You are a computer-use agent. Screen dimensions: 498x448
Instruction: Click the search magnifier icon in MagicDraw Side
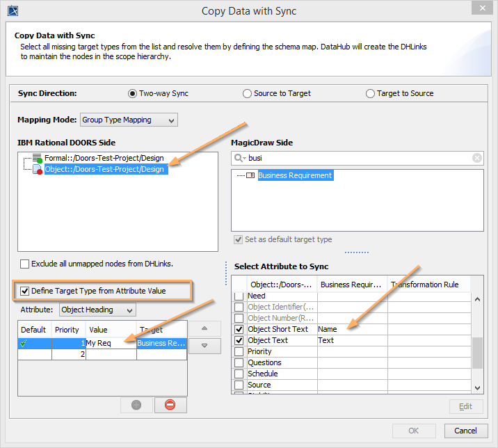pyautogui.click(x=238, y=158)
